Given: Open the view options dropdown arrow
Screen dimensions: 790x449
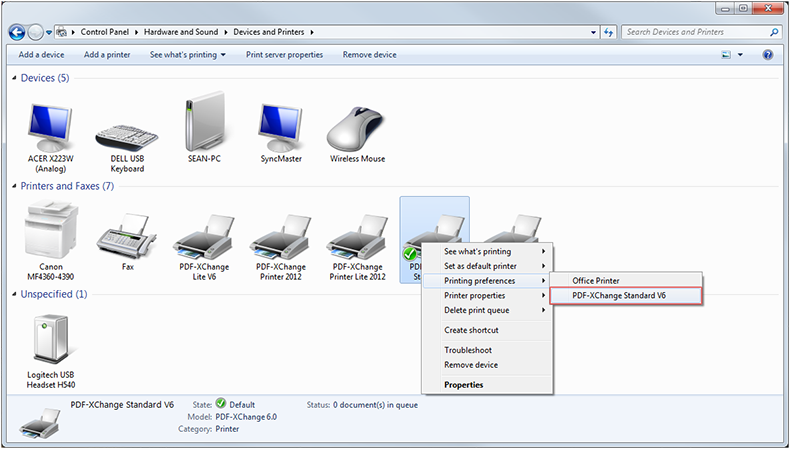Looking at the screenshot, I should (x=740, y=55).
